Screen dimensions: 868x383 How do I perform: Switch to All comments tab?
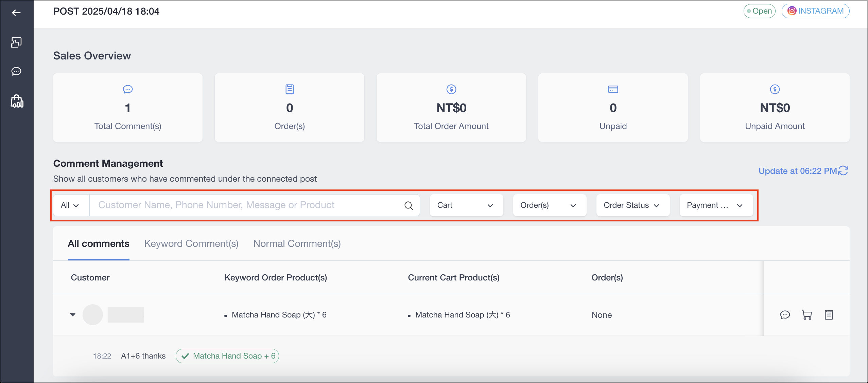[99, 243]
